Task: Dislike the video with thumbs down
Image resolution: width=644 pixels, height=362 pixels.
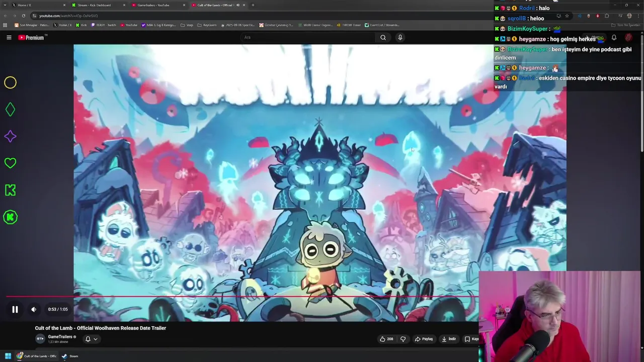Action: point(403,339)
